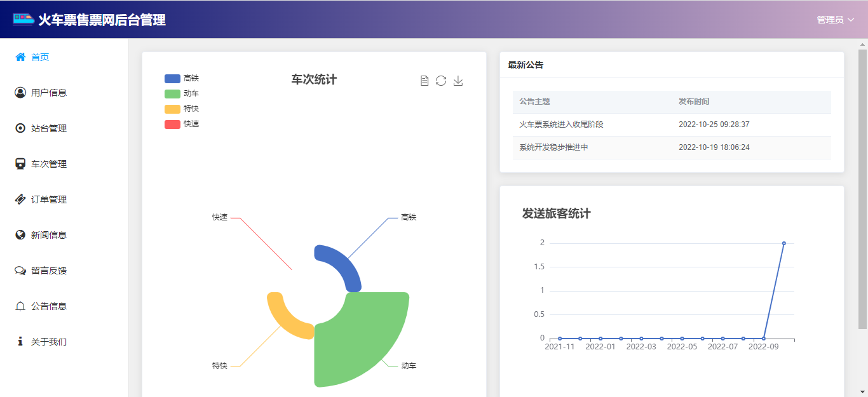Toggle 快速 legend item
Image resolution: width=868 pixels, height=397 pixels.
pos(182,124)
